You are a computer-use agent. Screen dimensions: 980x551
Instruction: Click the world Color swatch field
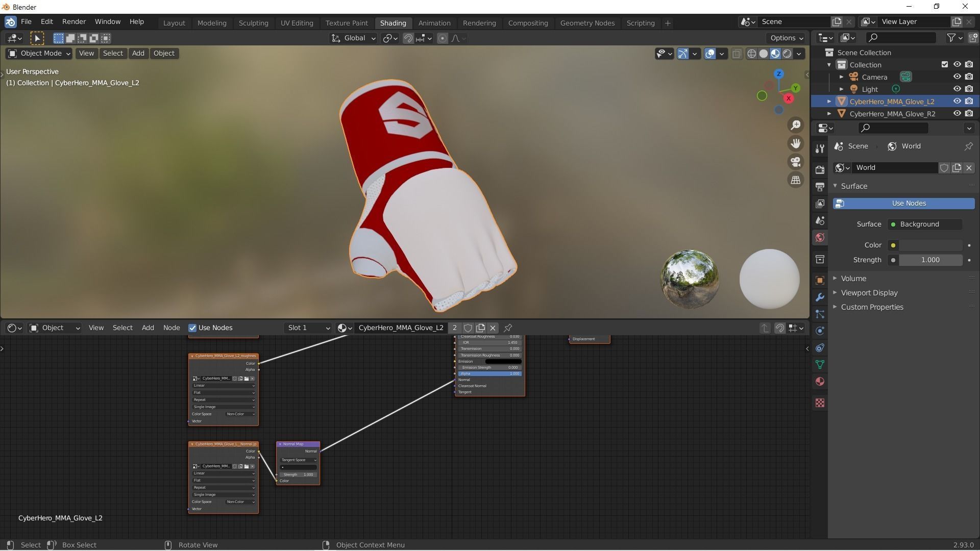pos(930,245)
